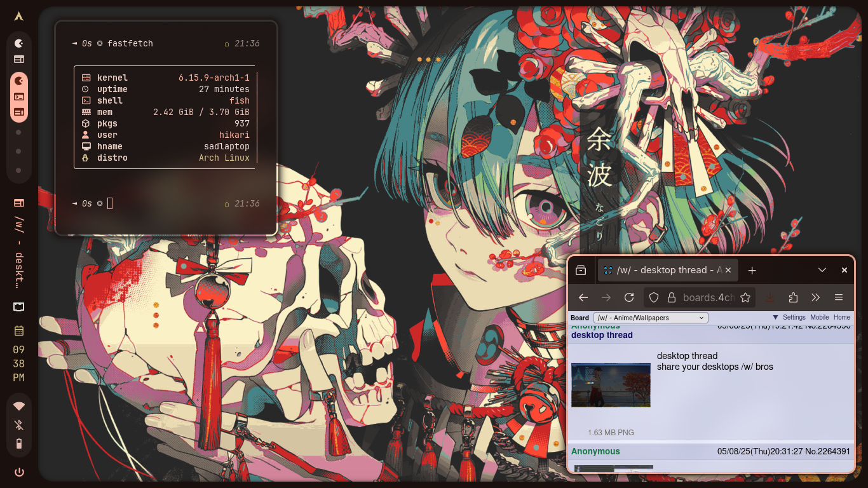This screenshot has width=868, height=488.
Task: Click the keyboard icon in sidebar
Action: point(19,307)
